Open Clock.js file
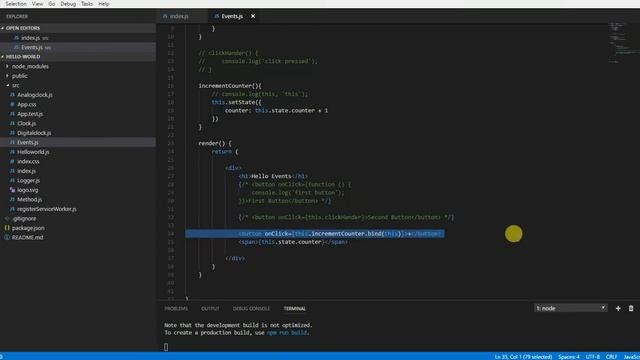This screenshot has width=640, height=360. (27, 123)
